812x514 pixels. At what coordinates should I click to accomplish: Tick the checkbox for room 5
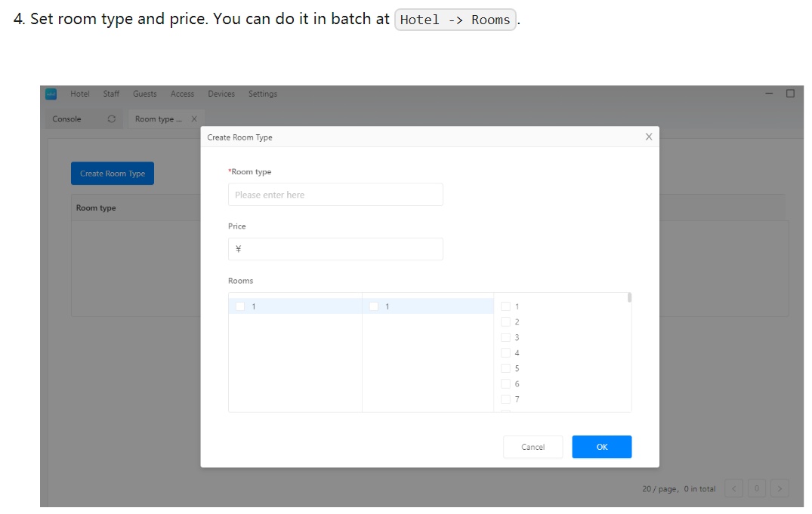click(505, 368)
